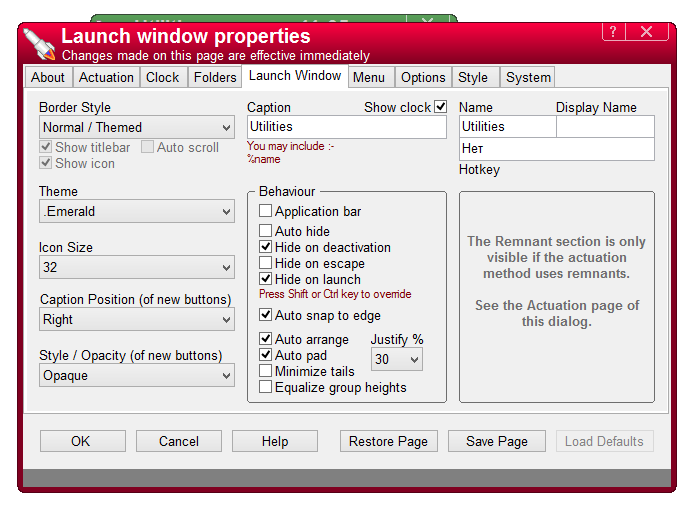This screenshot has width=693, height=507.
Task: Click the Help button
Action: point(275,441)
